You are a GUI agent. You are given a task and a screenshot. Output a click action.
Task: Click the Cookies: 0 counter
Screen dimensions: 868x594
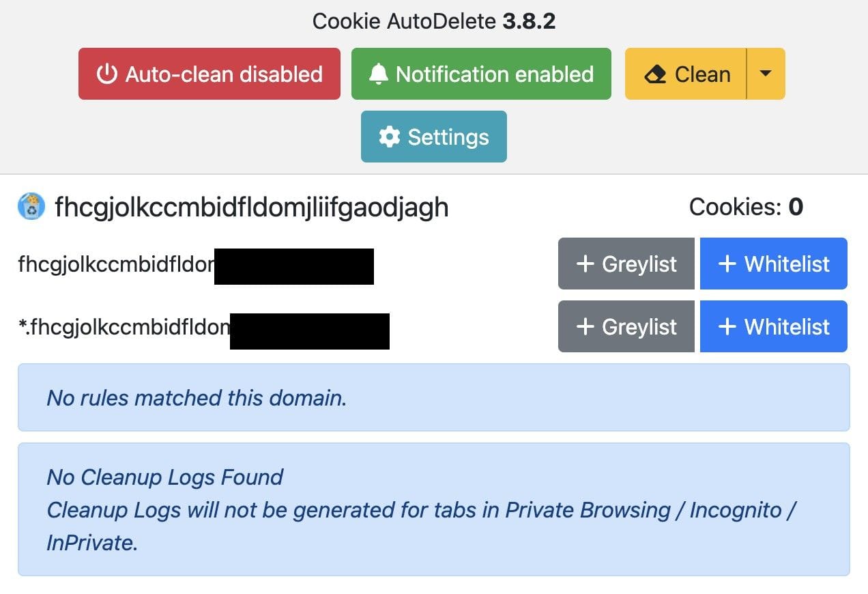point(746,207)
